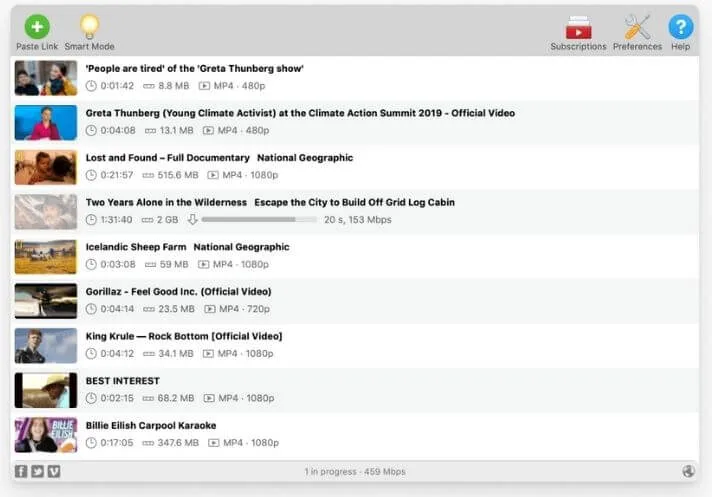Click the 13.1 MB file size value
Viewport: 712px width, 497px height.
coord(177,131)
